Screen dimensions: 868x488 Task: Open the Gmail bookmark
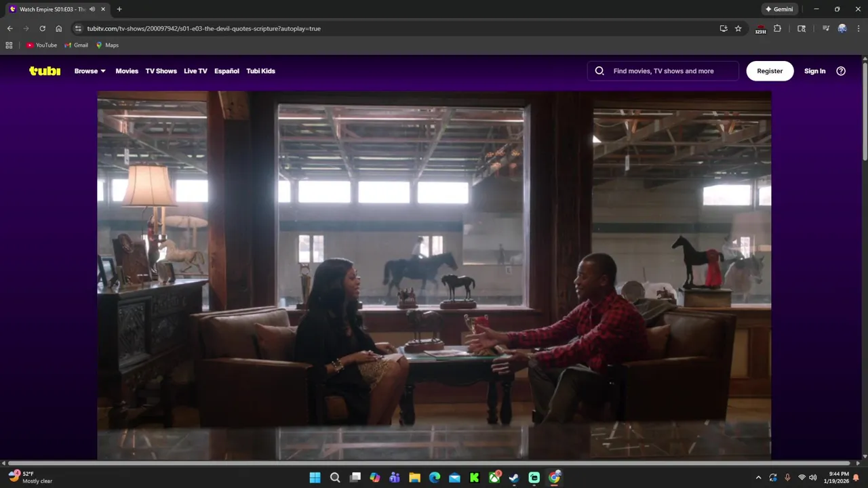[77, 45]
